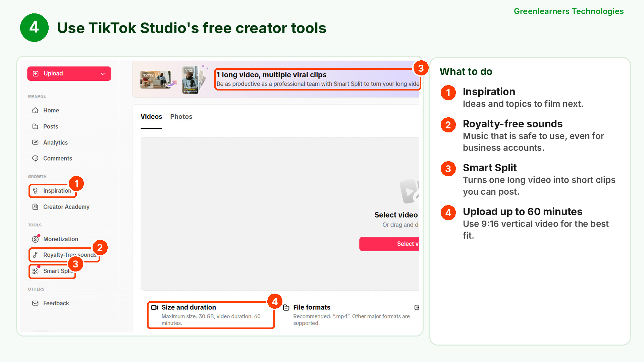This screenshot has width=644, height=362.
Task: Switch to the Photos tab
Action: pyautogui.click(x=181, y=117)
